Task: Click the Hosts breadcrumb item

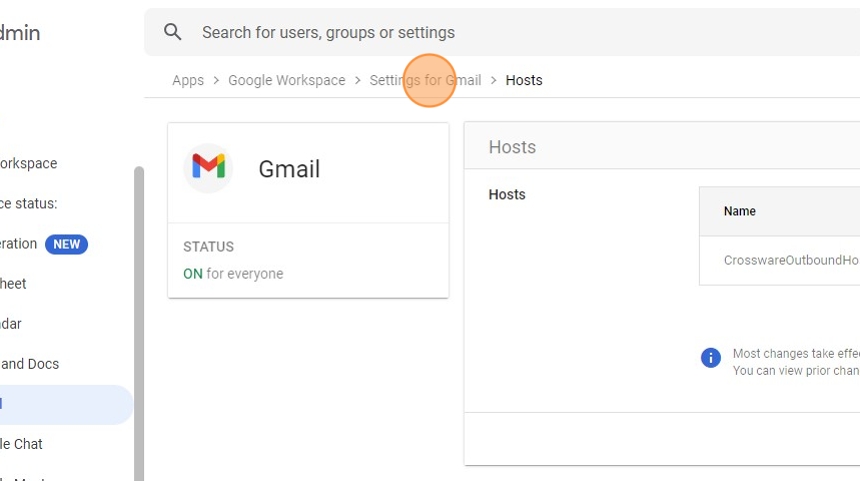Action: pyautogui.click(x=524, y=80)
